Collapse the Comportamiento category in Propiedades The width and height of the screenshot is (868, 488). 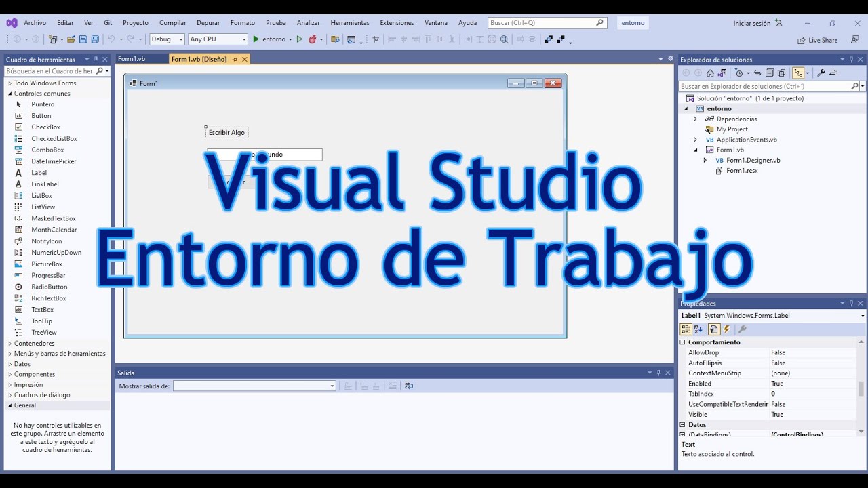click(x=683, y=342)
